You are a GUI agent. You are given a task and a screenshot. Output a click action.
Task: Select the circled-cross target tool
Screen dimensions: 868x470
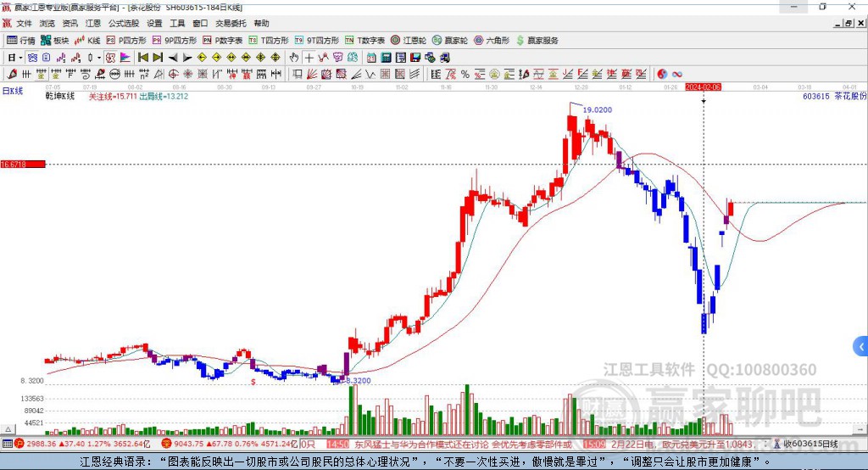173,75
